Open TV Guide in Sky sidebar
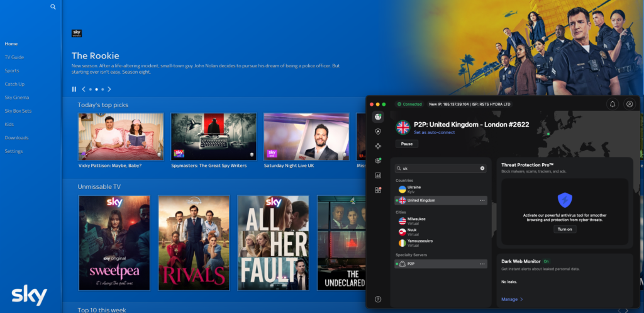Image resolution: width=644 pixels, height=313 pixels. click(x=14, y=57)
